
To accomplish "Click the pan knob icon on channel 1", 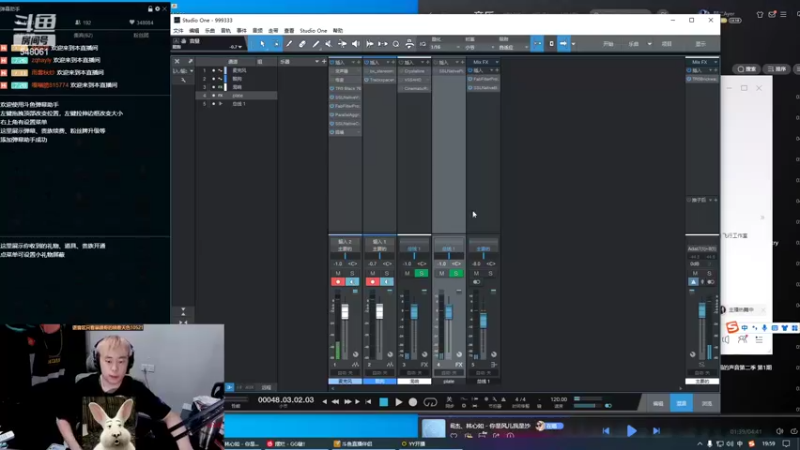I will coord(356,354).
